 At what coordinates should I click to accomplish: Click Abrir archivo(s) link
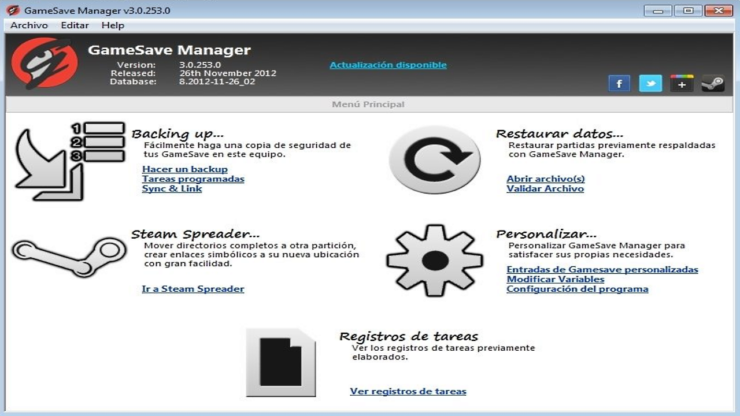click(546, 179)
